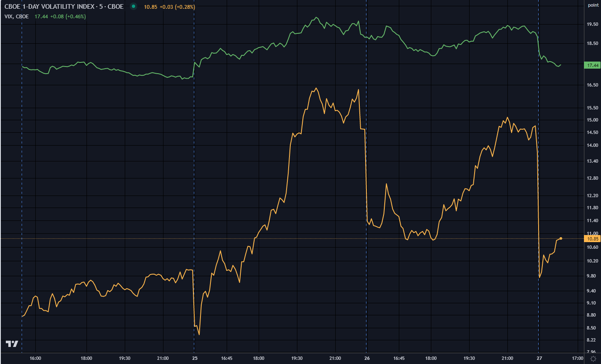Click the VIX, CBOE comparison symbol legend
The image size is (601, 364).
tap(17, 17)
